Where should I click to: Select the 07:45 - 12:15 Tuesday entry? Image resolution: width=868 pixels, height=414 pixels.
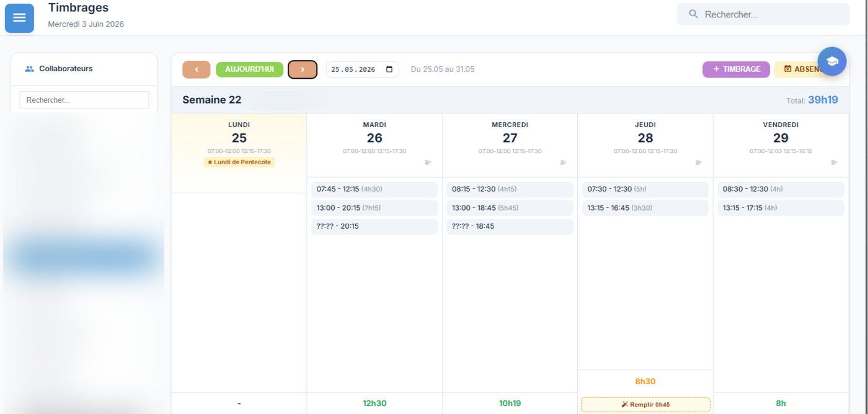pos(374,189)
